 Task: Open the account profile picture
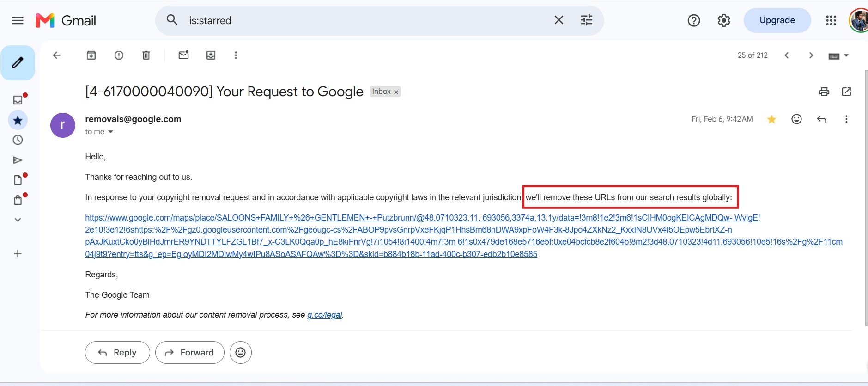click(x=859, y=21)
